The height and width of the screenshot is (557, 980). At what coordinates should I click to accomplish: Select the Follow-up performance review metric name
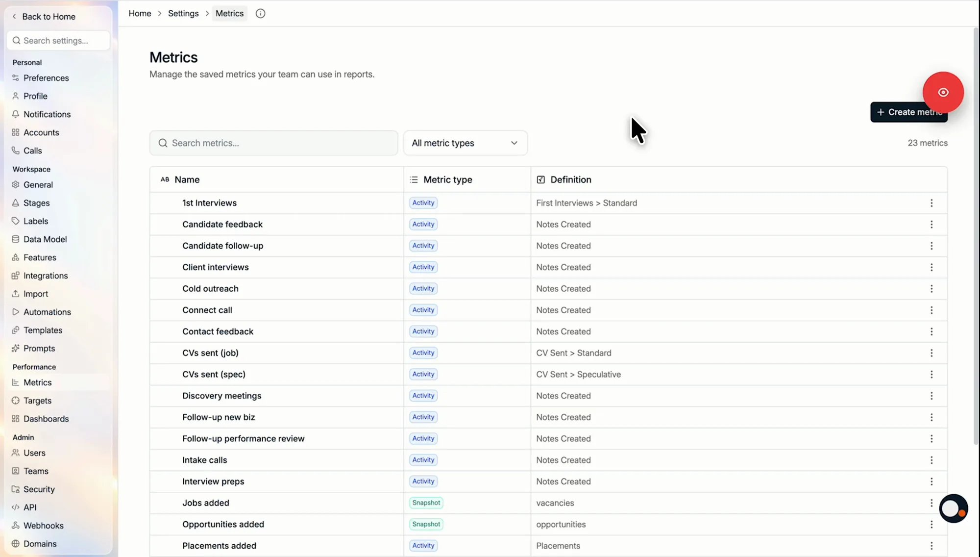[243, 439]
